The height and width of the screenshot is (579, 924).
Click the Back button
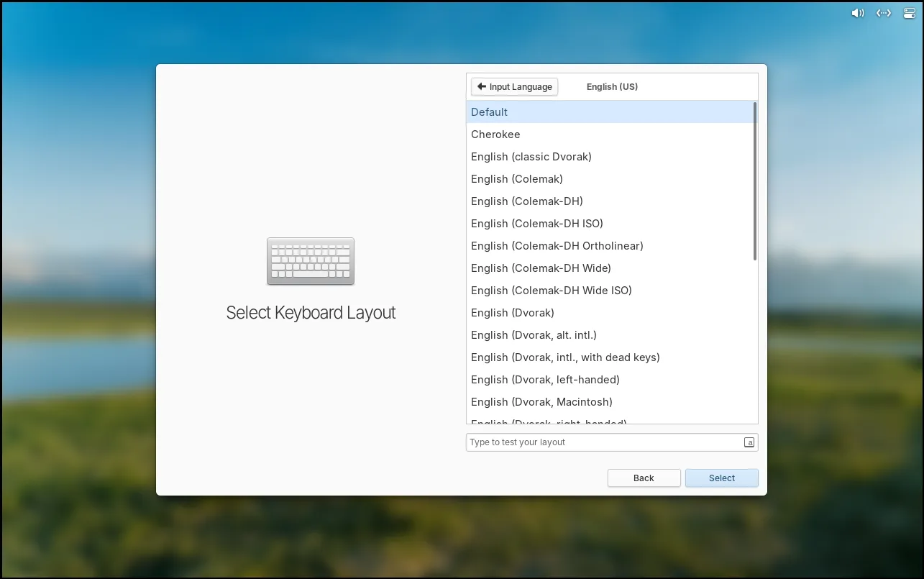(x=644, y=478)
